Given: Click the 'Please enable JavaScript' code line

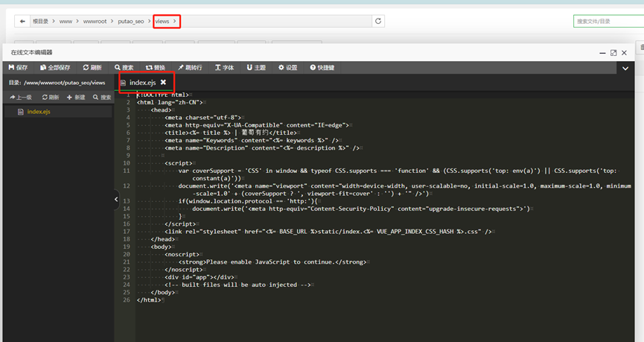Looking at the screenshot, I should tap(272, 262).
